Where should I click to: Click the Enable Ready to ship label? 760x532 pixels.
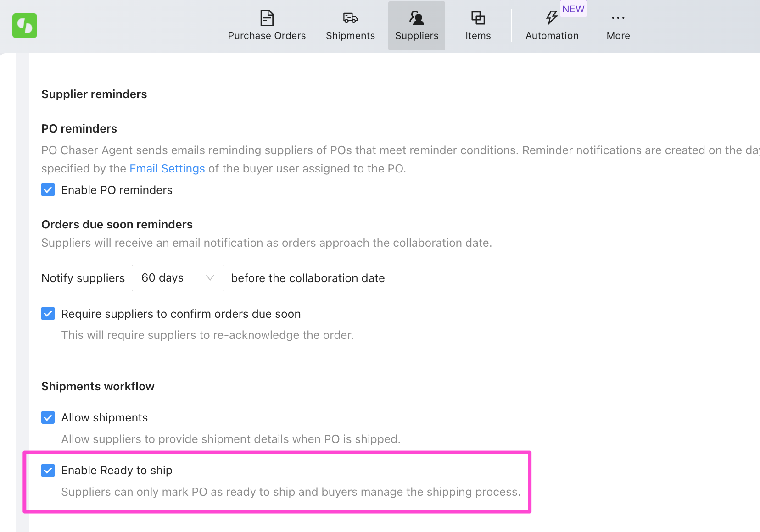117,470
